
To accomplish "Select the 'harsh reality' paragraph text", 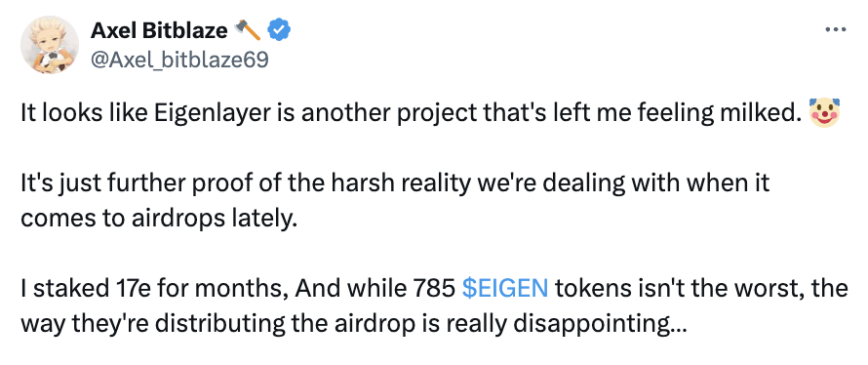I will pyautogui.click(x=395, y=201).
